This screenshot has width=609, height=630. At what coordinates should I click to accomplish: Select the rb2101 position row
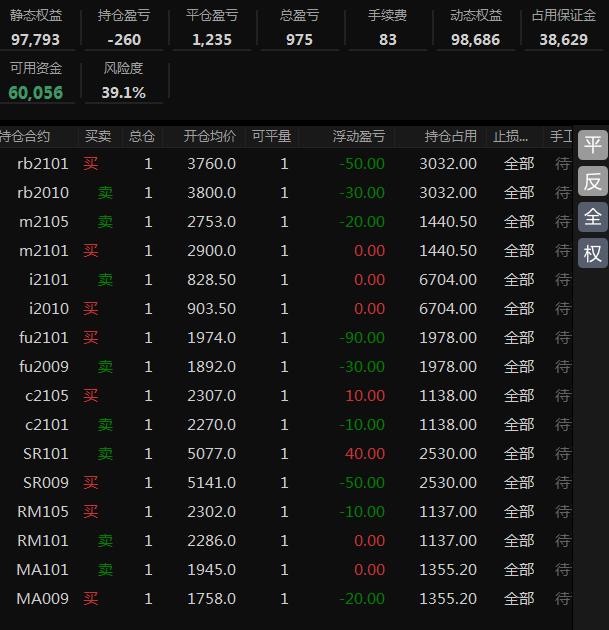coord(286,164)
